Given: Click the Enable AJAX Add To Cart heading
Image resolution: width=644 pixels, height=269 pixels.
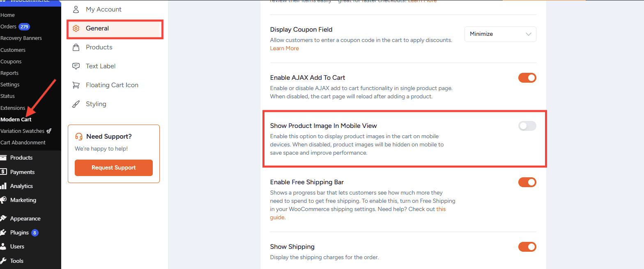Looking at the screenshot, I should [308, 78].
